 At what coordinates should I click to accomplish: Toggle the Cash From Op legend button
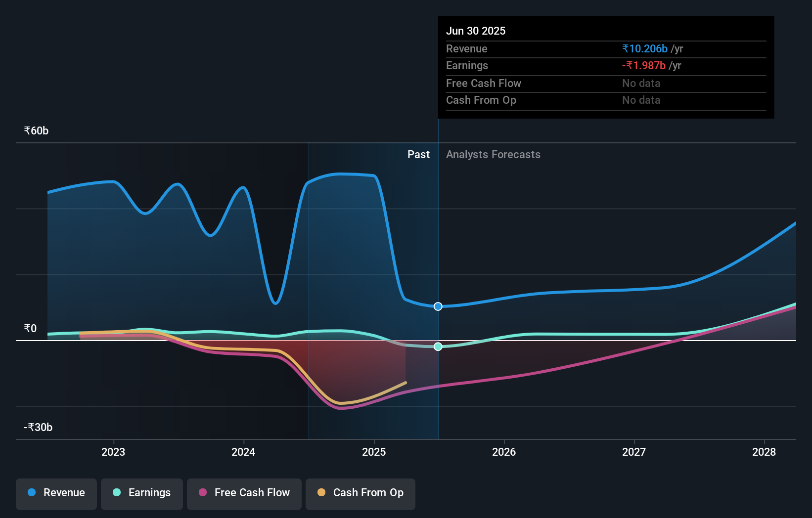pyautogui.click(x=361, y=494)
